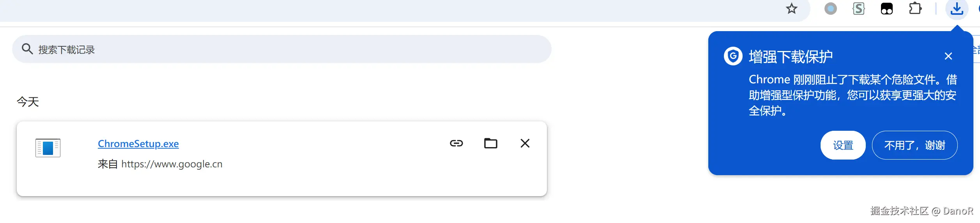Toggle the Downloads toolbar button
Viewport: 980px width, 223px height.
pyautogui.click(x=957, y=9)
